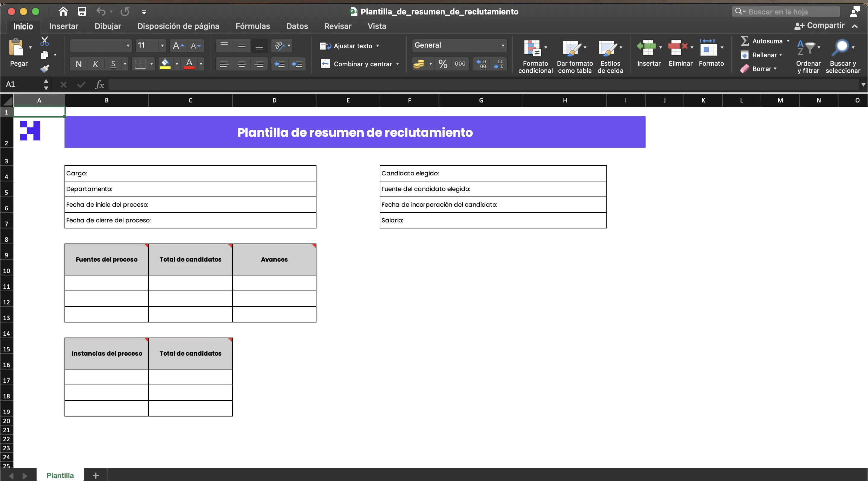Click the increase decimal places icon

pos(482,64)
